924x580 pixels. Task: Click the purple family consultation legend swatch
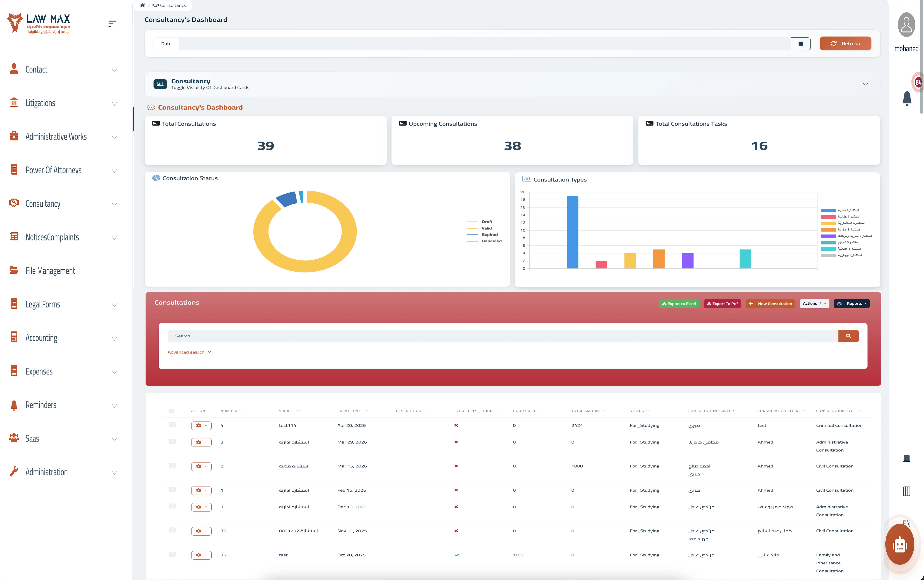(828, 236)
